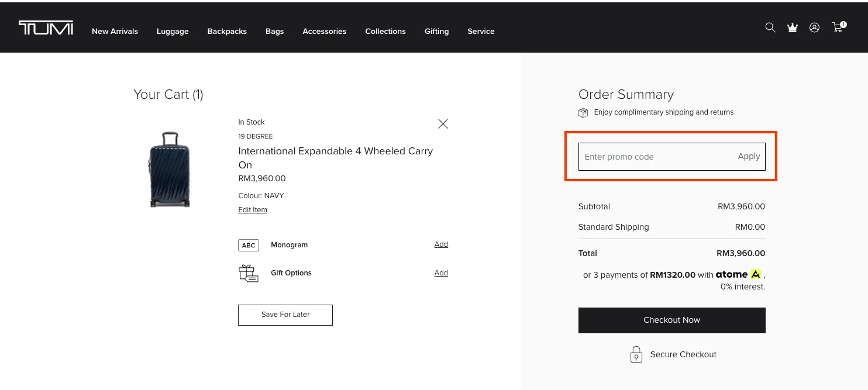Open the account profile icon
Viewport: 868px width, 390px height.
(814, 27)
